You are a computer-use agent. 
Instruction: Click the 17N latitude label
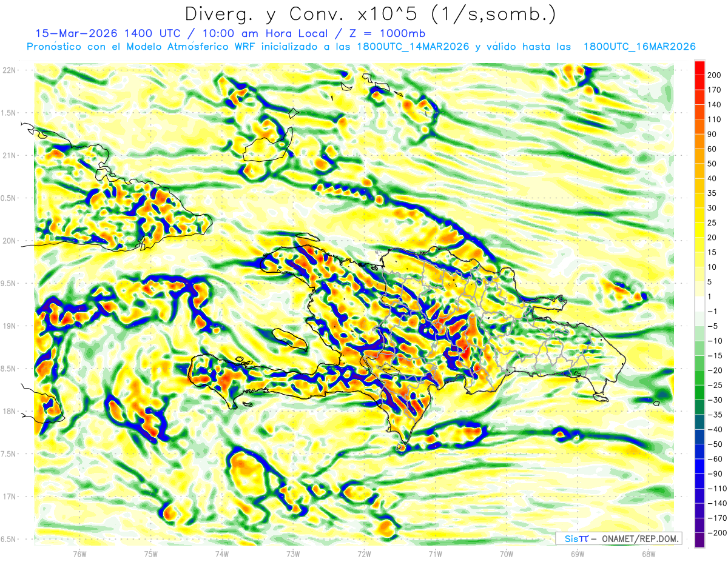[9, 497]
